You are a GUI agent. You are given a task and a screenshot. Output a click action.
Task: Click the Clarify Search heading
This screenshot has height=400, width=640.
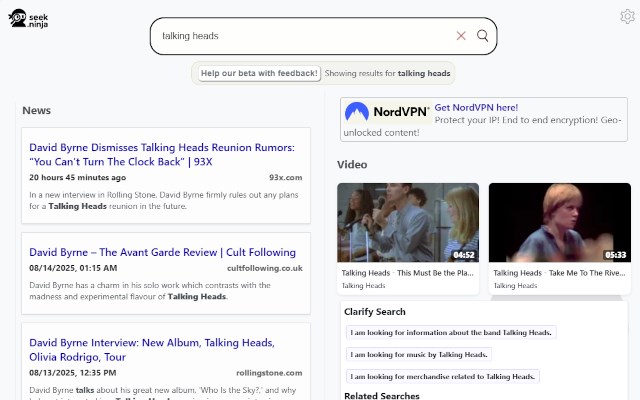click(x=375, y=312)
